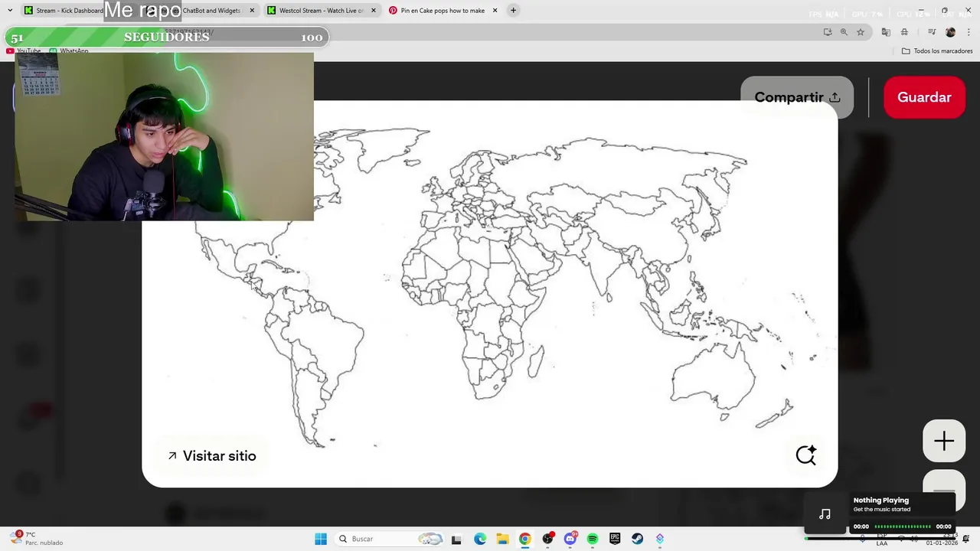Open File Explorer from the taskbar

click(502, 539)
